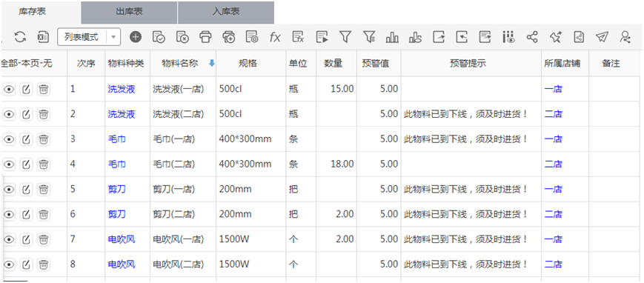The height and width of the screenshot is (283, 644).
Task: Click the document with checkmark icon
Action: pyautogui.click(x=159, y=37)
